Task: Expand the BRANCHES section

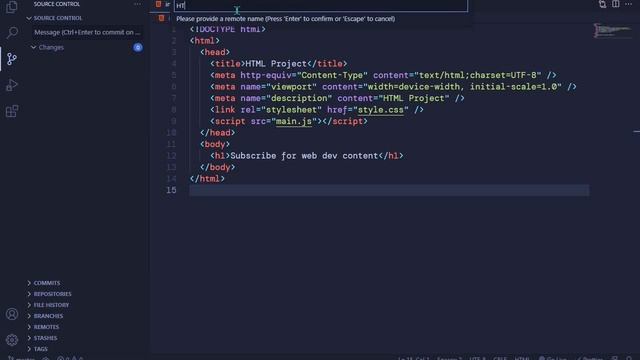Action: pos(48,316)
